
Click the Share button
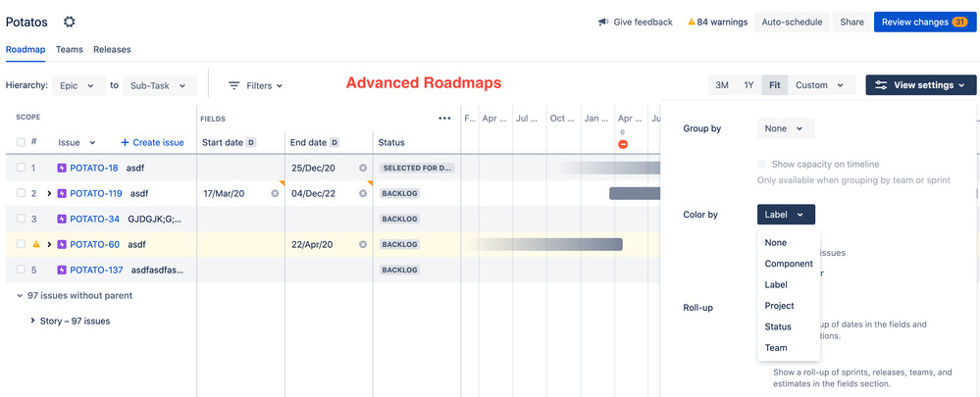coord(851,22)
